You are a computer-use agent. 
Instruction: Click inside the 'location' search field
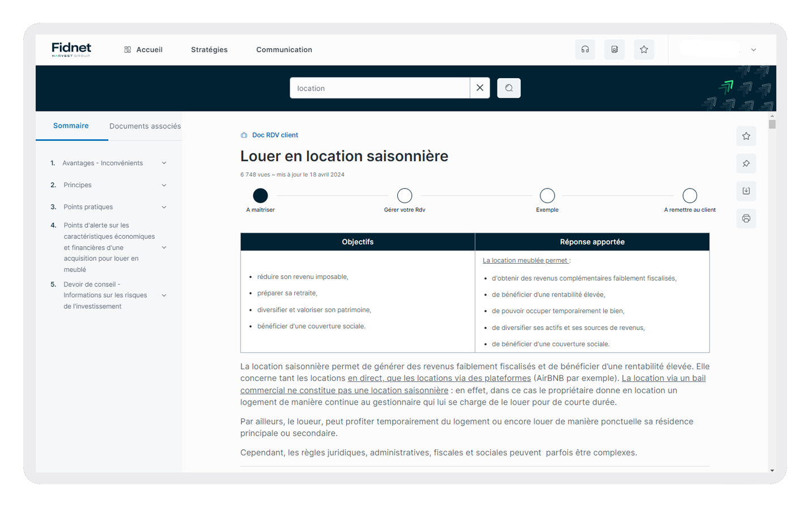point(380,88)
